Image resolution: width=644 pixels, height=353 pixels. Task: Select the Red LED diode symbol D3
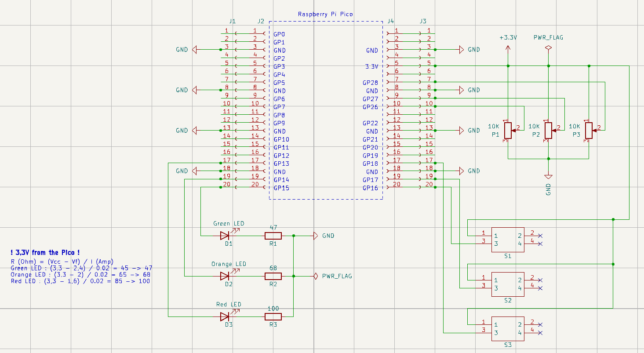(225, 317)
